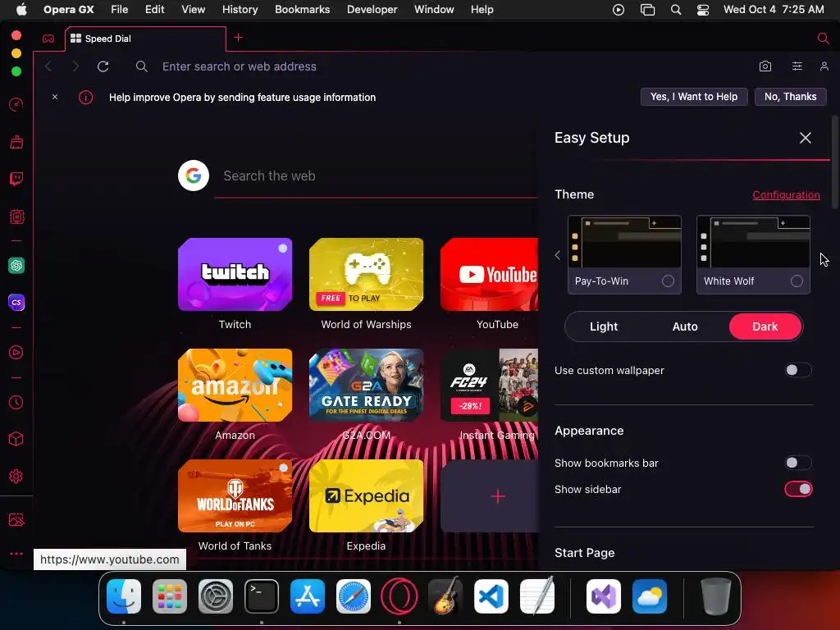Image resolution: width=840 pixels, height=630 pixels.
Task: Open Extensions cube sidebar icon
Action: (16, 440)
